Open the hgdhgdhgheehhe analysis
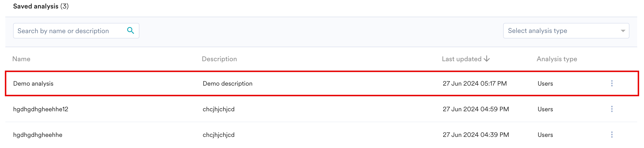The image size is (644, 148). click(x=38, y=135)
